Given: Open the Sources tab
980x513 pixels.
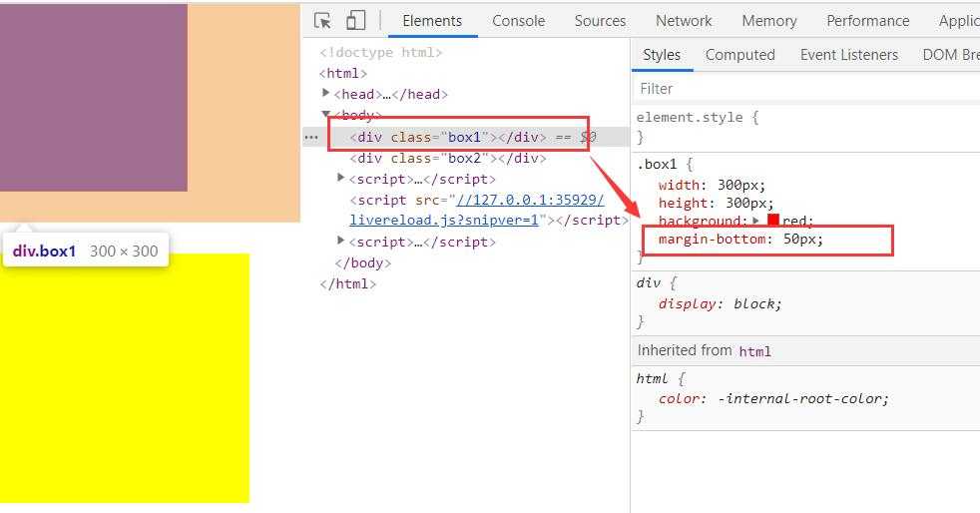Looking at the screenshot, I should click(x=600, y=21).
